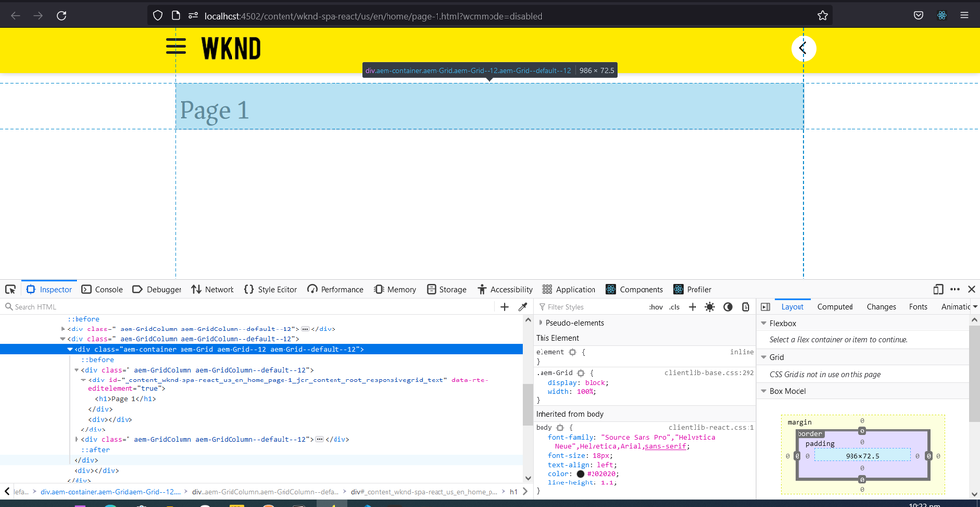Open the clientlib-base.css:292 source link
Image resolution: width=980 pixels, height=507 pixels.
pos(708,373)
